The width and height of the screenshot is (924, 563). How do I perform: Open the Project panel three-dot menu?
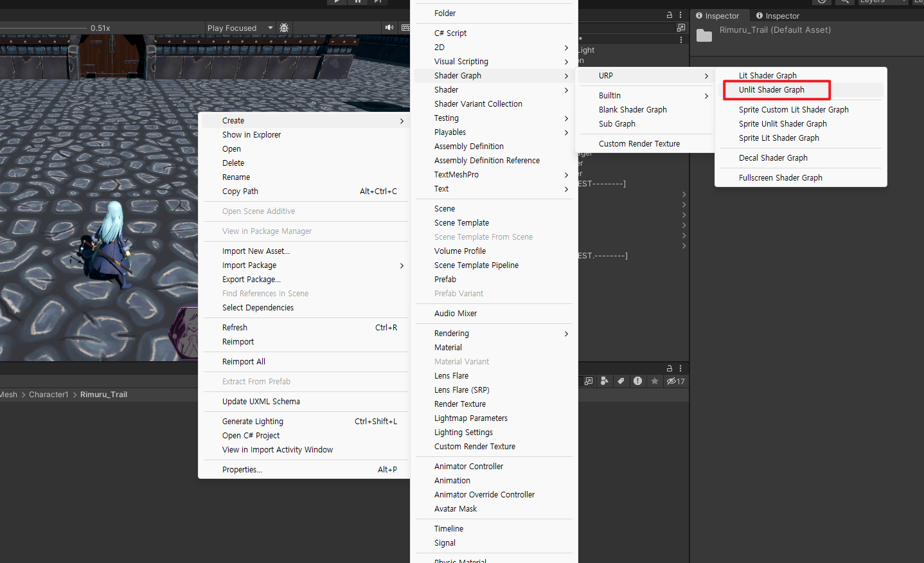tap(680, 368)
